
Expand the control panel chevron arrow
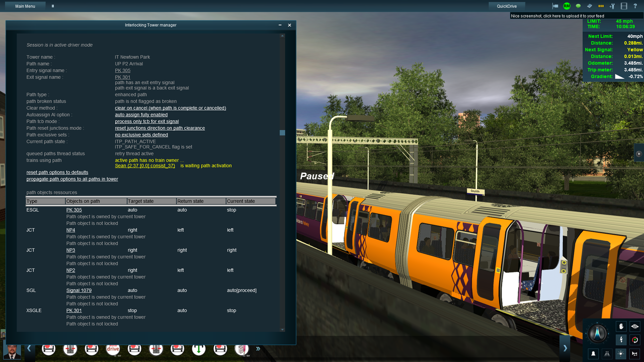pos(565,348)
